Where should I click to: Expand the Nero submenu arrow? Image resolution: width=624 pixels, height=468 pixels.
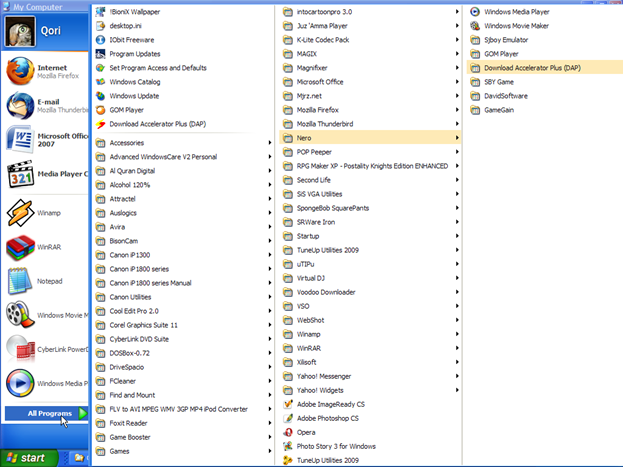tap(457, 138)
